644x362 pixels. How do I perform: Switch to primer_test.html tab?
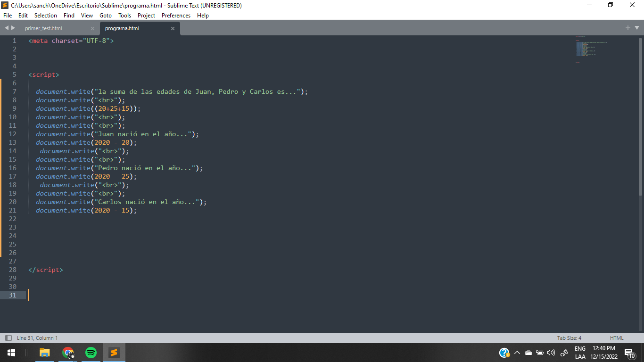pyautogui.click(x=43, y=28)
